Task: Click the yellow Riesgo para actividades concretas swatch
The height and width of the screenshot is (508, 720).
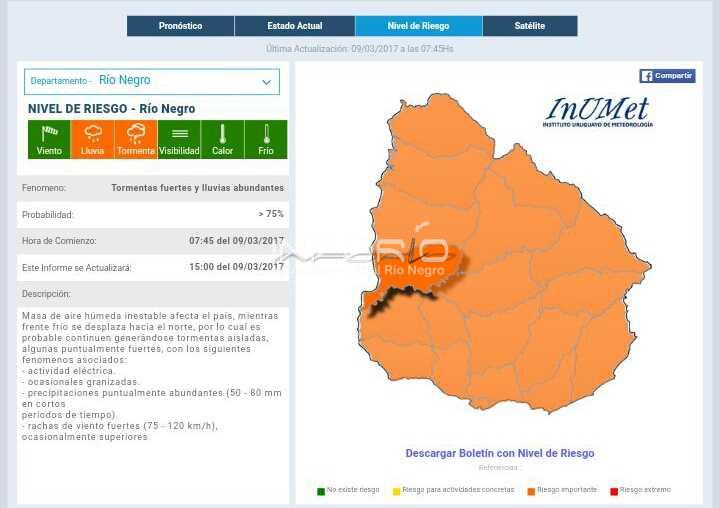Action: click(x=397, y=490)
